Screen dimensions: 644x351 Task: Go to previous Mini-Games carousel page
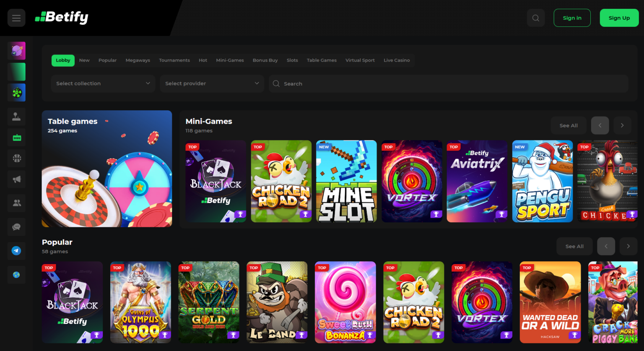pyautogui.click(x=600, y=125)
